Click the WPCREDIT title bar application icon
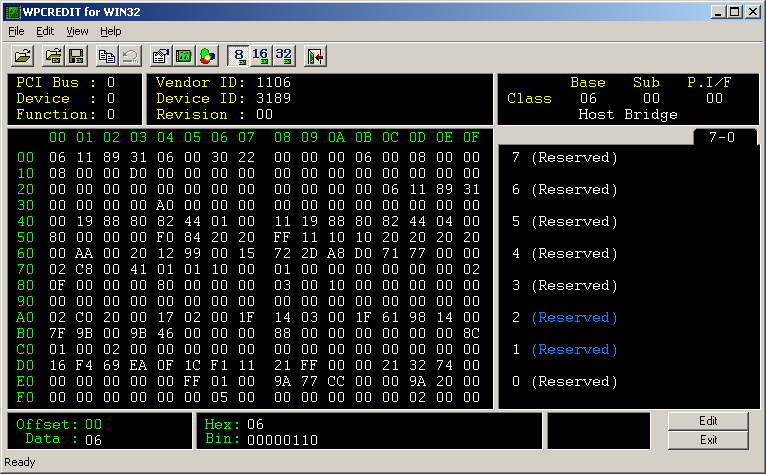This screenshot has height=474, width=766. [12, 12]
